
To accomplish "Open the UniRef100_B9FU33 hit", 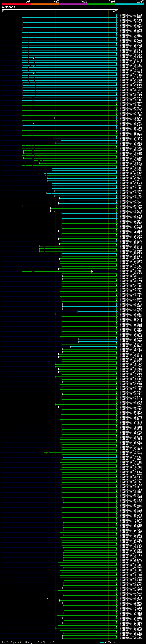I will click(x=131, y=319).
